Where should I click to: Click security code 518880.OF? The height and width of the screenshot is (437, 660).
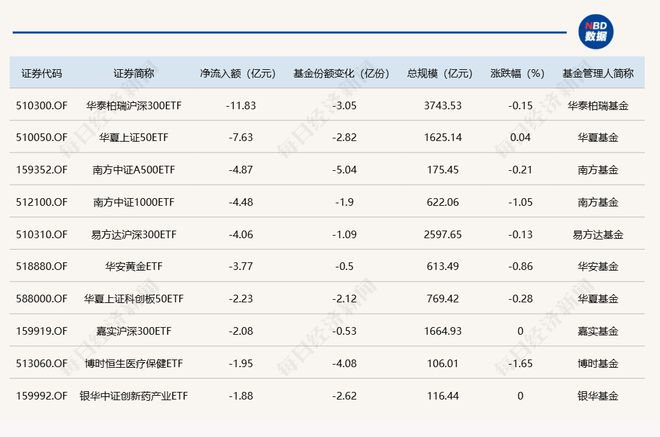pyautogui.click(x=42, y=266)
